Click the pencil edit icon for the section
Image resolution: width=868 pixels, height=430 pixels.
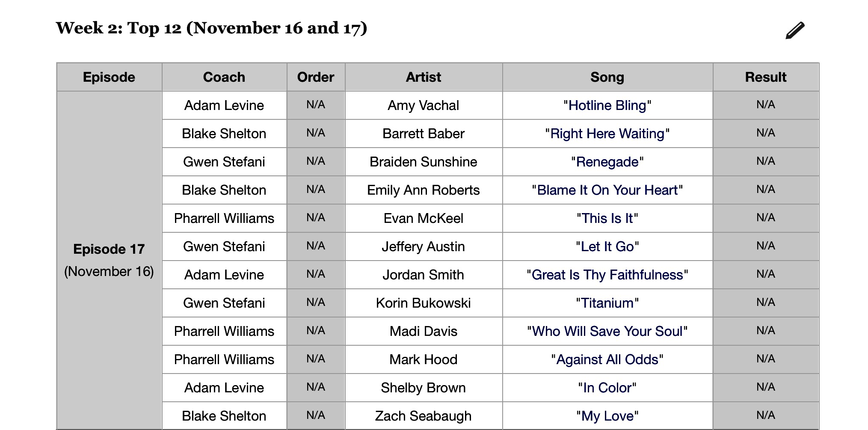coord(795,31)
